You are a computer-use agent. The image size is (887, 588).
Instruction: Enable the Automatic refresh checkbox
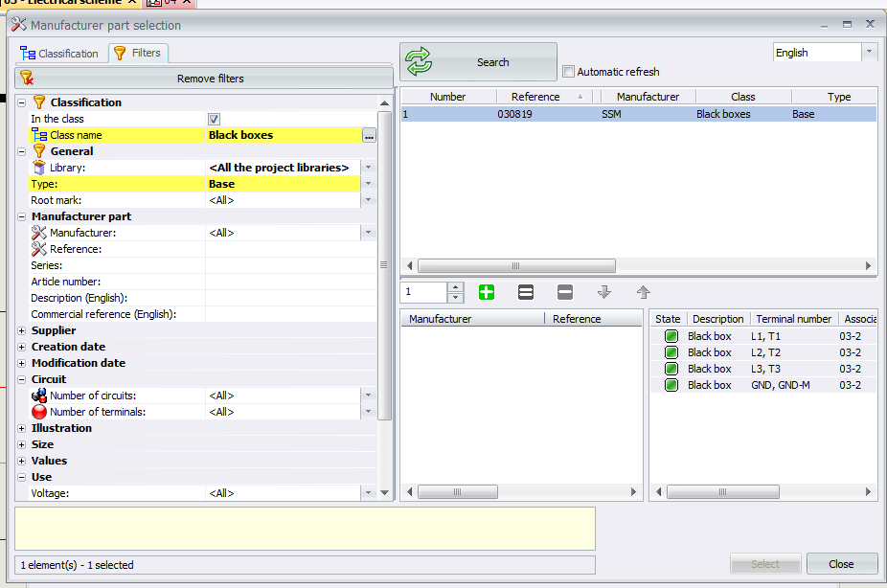569,72
